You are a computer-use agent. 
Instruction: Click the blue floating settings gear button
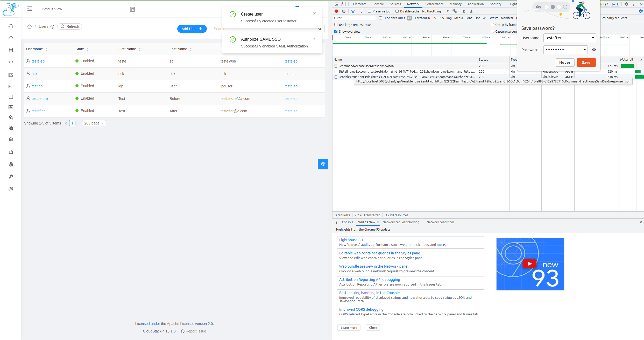323,164
